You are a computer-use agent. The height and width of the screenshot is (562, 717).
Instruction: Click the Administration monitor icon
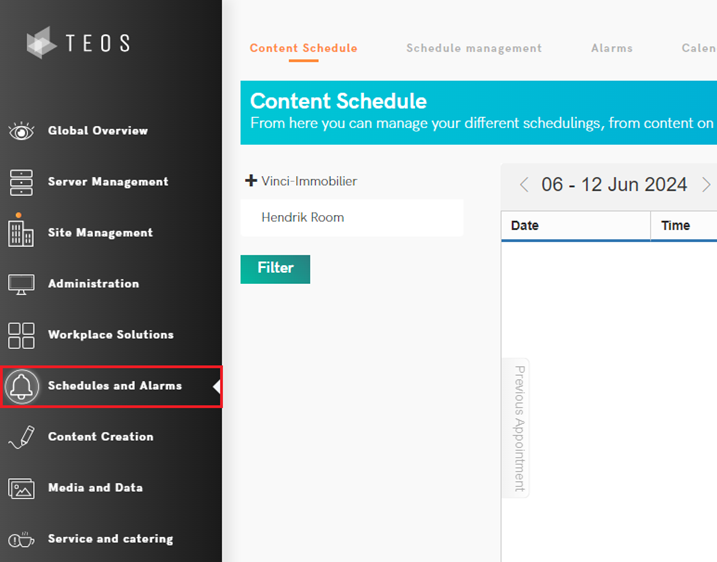tap(21, 284)
